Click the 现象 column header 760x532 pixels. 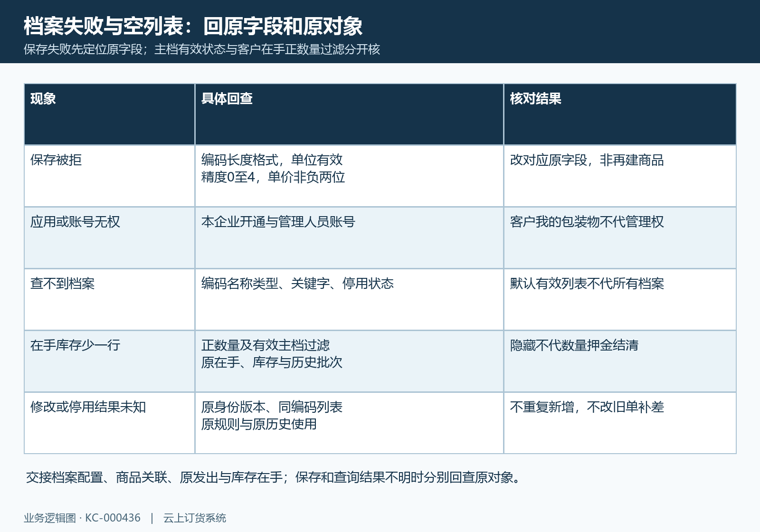(x=110, y=114)
